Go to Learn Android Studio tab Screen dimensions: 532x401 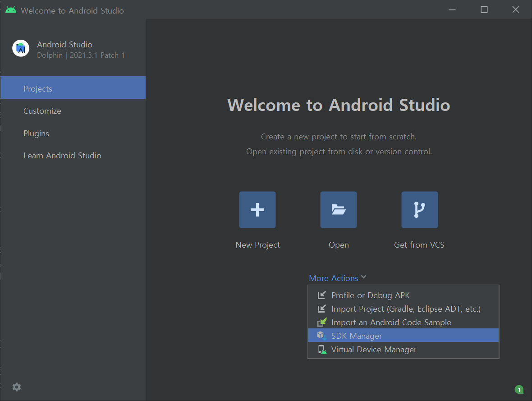[x=73, y=155]
